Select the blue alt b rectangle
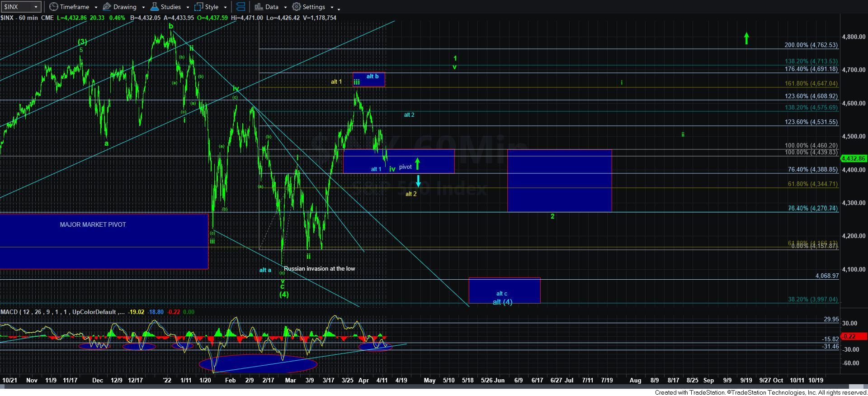868x396 pixels. click(x=369, y=79)
